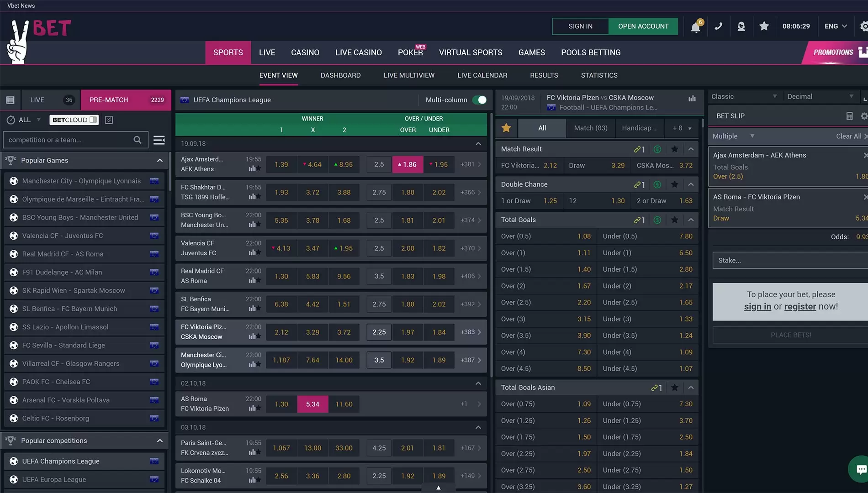This screenshot has height=493, width=868.
Task: Collapse the 19.09.18 date group
Action: [478, 143]
